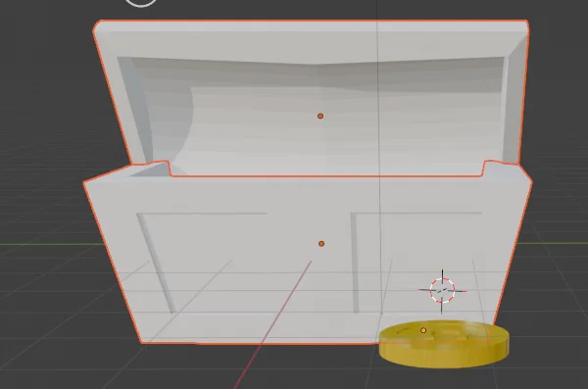Click the origin dot on the coin
588x389 pixels.
tap(423, 330)
